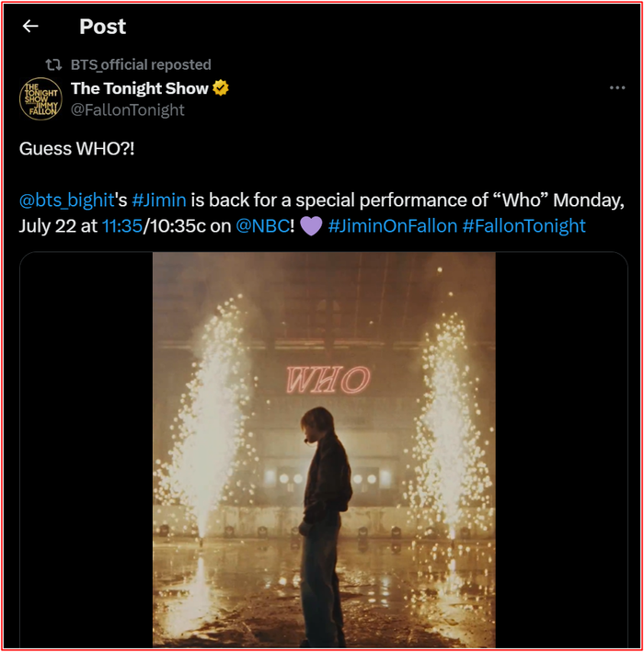Open the three-dot more options menu
Viewport: 644px width, 652px height.
617,87
